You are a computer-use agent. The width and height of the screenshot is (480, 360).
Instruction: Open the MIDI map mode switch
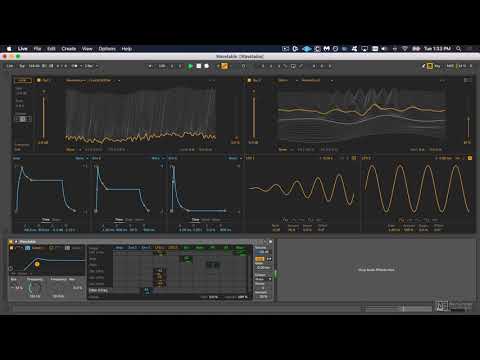[x=450, y=66]
